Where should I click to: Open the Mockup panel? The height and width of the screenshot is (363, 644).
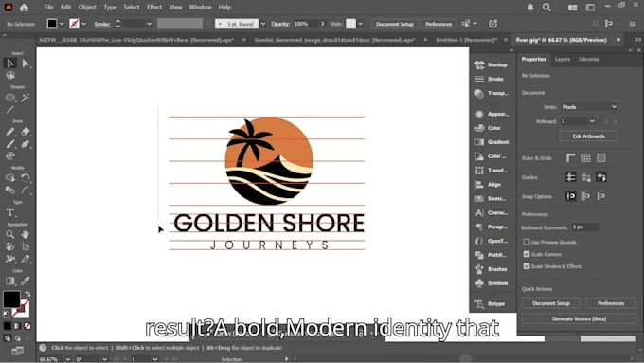[492, 64]
